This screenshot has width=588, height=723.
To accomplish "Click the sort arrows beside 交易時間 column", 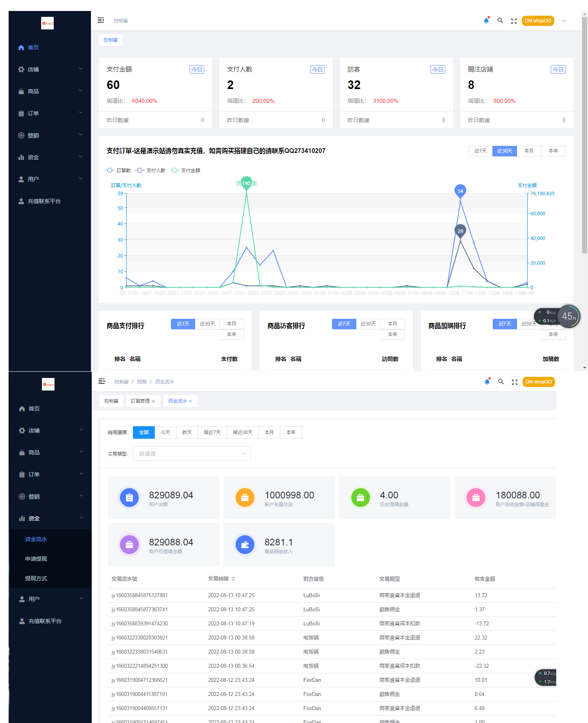I will click(x=233, y=579).
